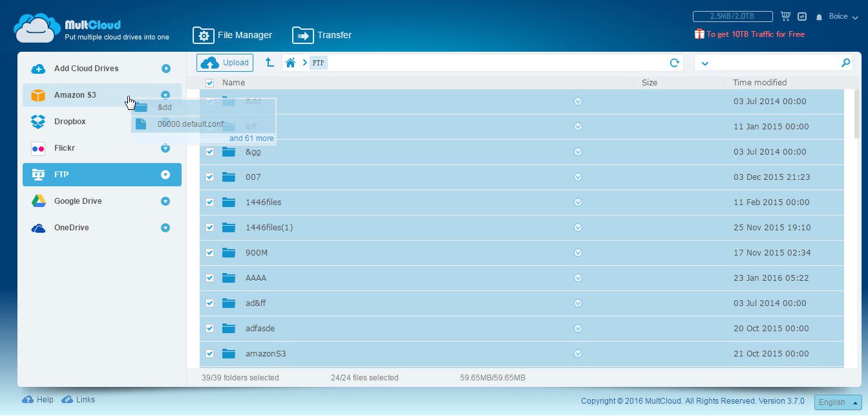Click the Upload button
The width and height of the screenshot is (868, 416).
[x=225, y=63]
